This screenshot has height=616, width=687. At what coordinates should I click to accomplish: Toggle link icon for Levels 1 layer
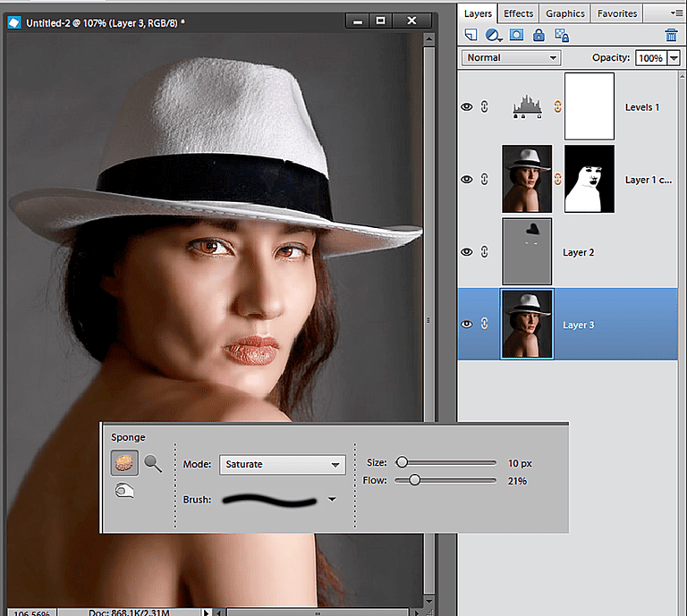485,106
